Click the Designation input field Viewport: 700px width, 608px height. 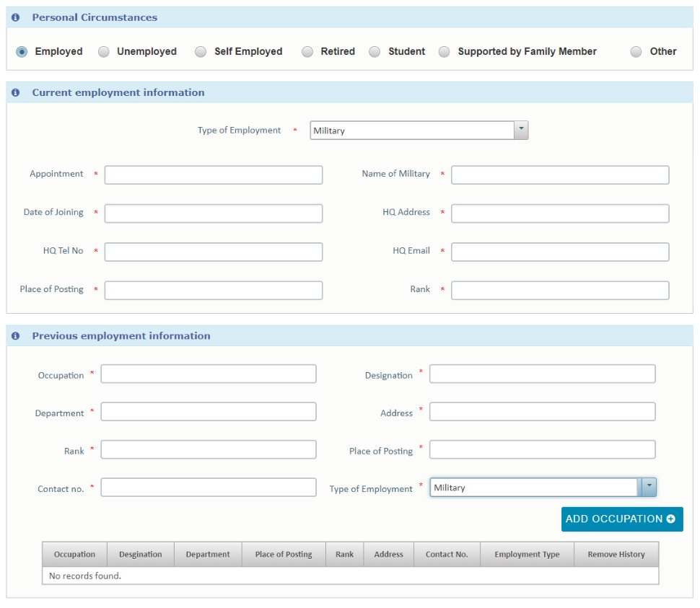tap(543, 374)
